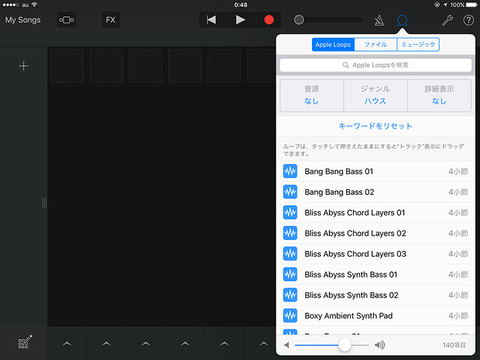Image resolution: width=480 pixels, height=360 pixels.
Task: Adjust loop preview volume slider
Action: pos(344,345)
